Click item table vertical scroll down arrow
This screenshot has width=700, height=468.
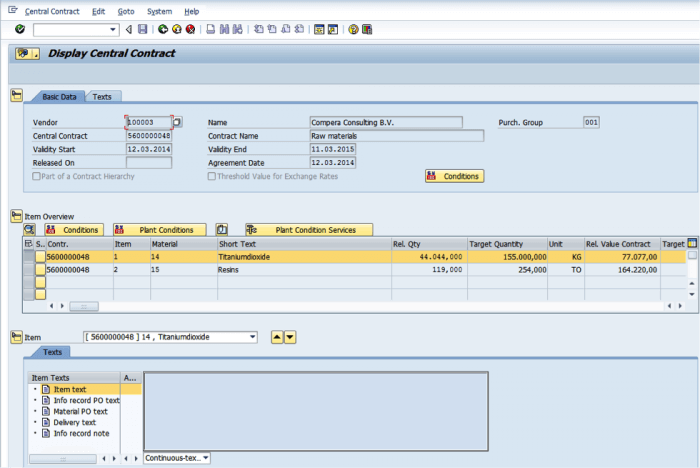point(692,294)
